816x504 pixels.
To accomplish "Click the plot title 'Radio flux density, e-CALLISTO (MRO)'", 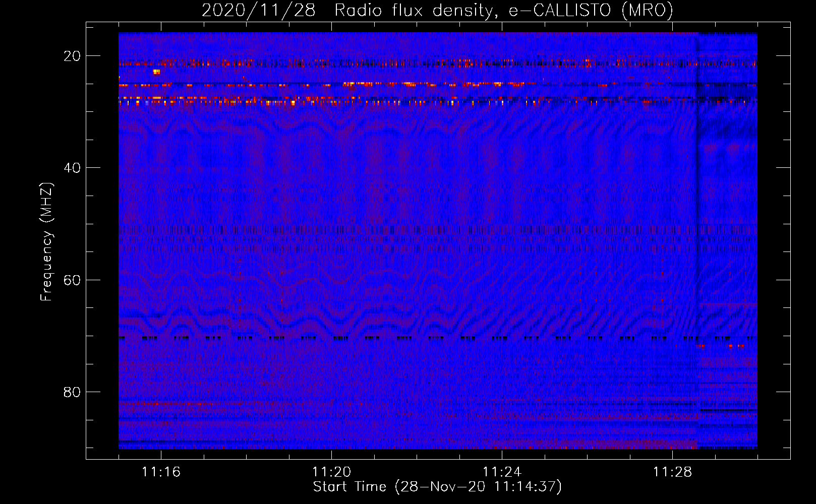I will (x=504, y=10).
